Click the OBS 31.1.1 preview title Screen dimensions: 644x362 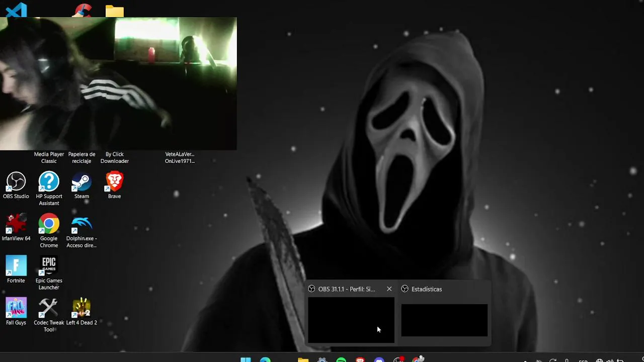[x=347, y=289]
